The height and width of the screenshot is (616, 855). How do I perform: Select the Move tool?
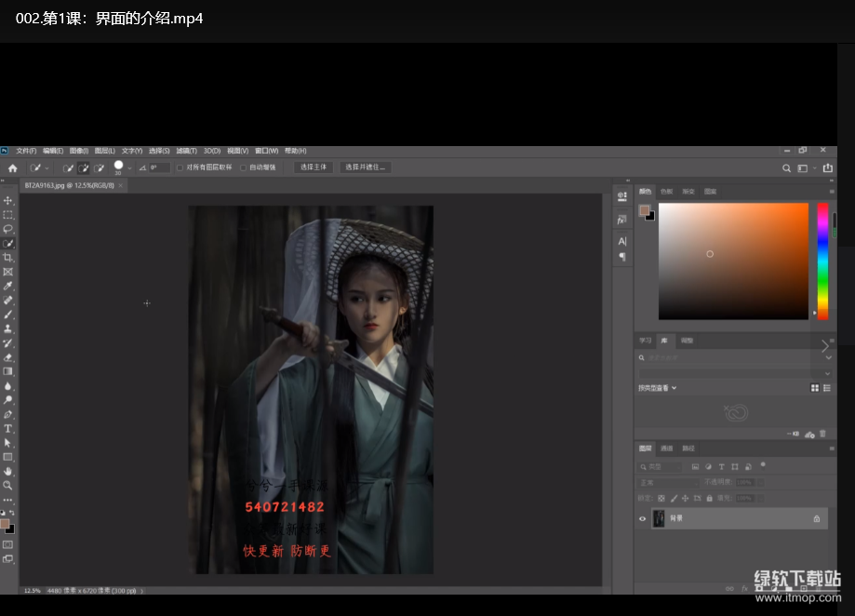click(x=7, y=201)
